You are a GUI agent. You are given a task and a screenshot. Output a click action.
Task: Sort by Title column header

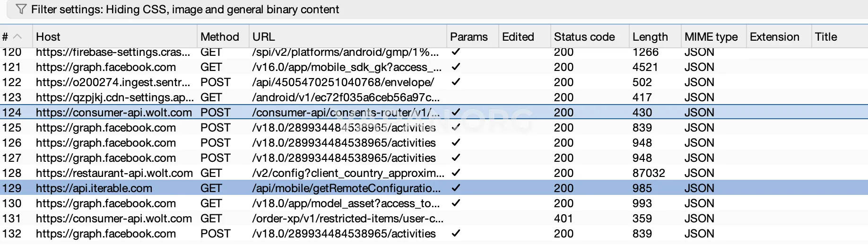(x=840, y=37)
